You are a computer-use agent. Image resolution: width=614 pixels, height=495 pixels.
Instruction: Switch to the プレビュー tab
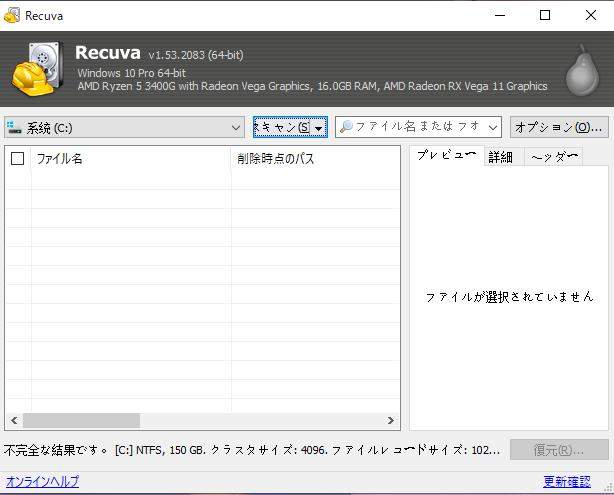point(447,156)
